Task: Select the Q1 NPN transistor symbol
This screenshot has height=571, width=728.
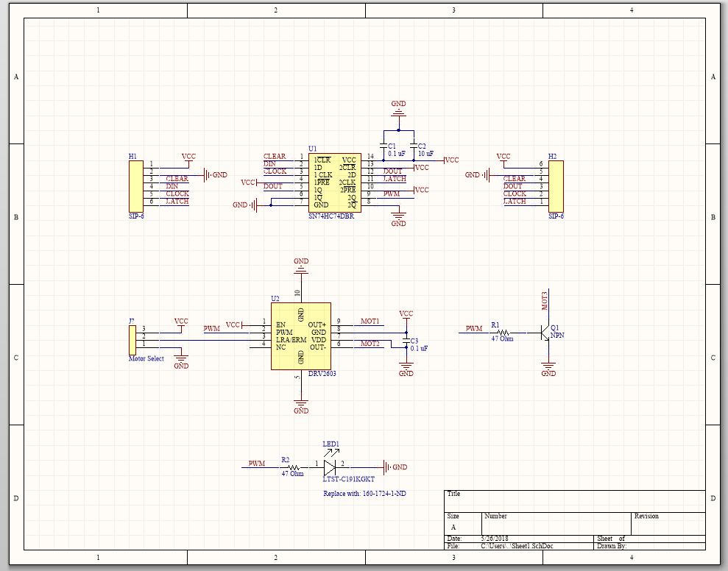Action: pos(546,333)
